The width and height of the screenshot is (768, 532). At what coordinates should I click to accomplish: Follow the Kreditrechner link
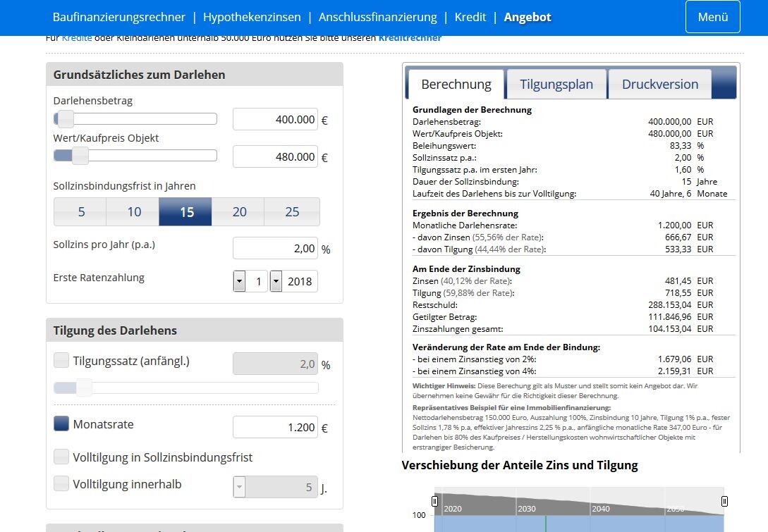[410, 38]
